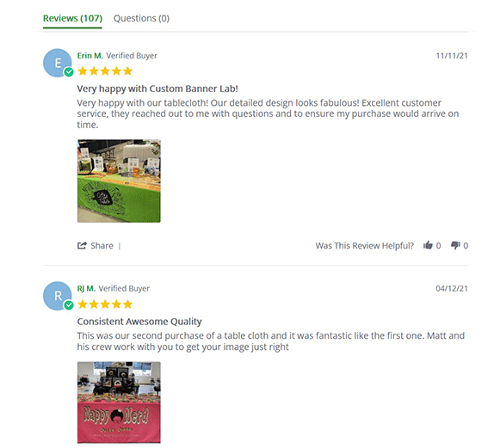
Task: Click the verified checkmark badge on Erin's avatar
Action: click(69, 72)
